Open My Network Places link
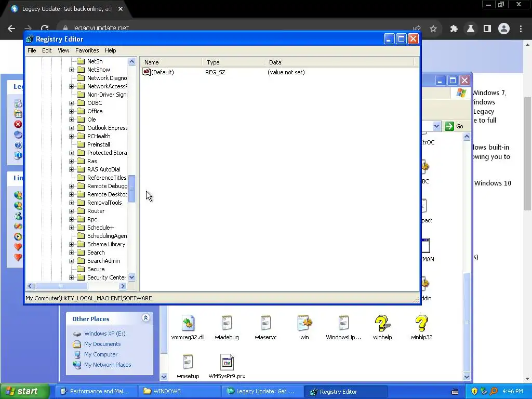532x399 pixels. pyautogui.click(x=108, y=365)
